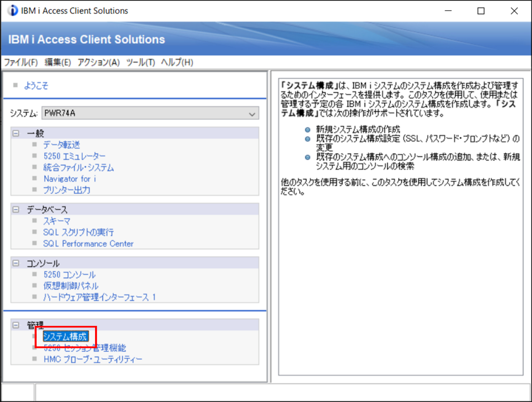The image size is (532, 402).
Task: Open the システム dropdown showing PWR74A
Action: tap(150, 113)
